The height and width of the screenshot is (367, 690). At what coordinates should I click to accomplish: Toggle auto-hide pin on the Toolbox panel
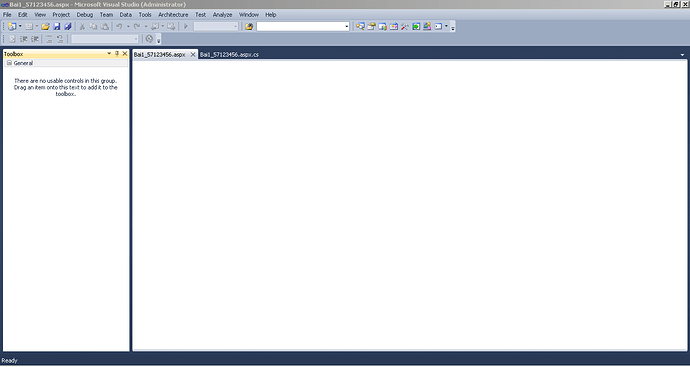tap(117, 54)
